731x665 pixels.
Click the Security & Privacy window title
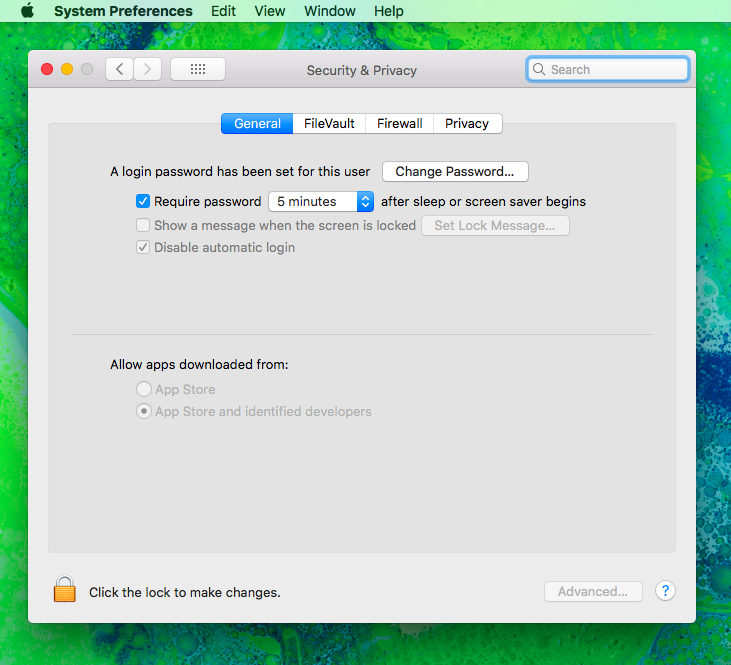click(x=362, y=70)
